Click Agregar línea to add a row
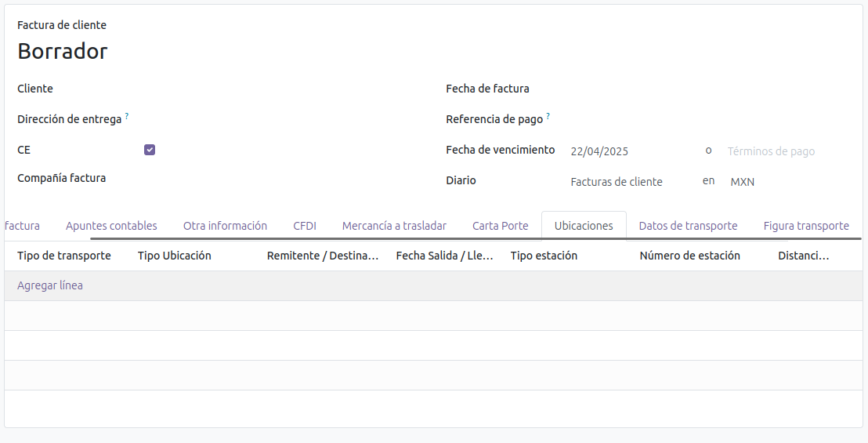 click(x=50, y=285)
